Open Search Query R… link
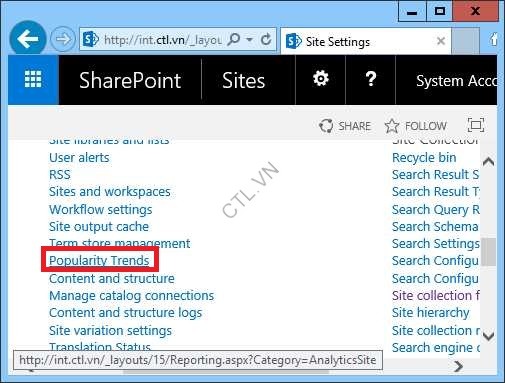 (436, 210)
